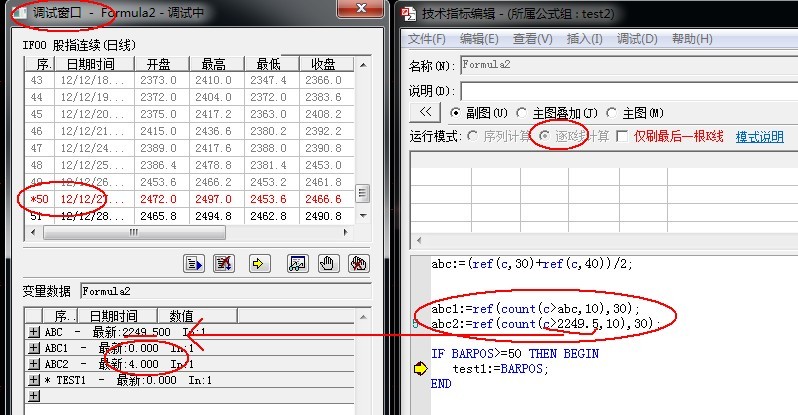Expand the ABC2 variable row
Viewport: 798px width, 415px height.
coord(34,364)
